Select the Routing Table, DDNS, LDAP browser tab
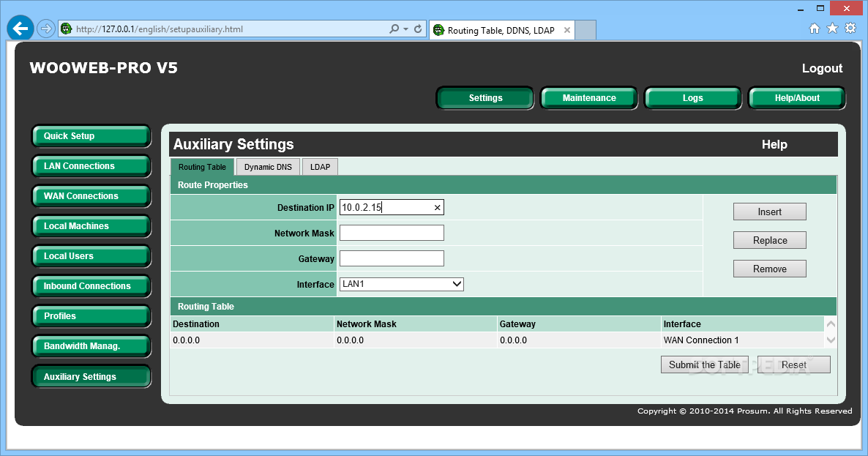 point(501,31)
